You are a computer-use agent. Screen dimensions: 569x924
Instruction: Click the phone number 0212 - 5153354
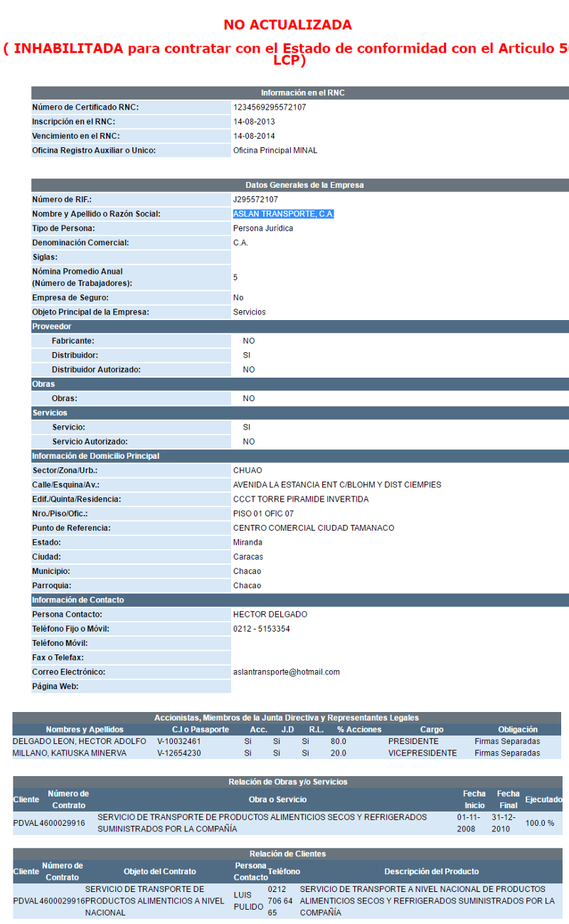coord(261,629)
